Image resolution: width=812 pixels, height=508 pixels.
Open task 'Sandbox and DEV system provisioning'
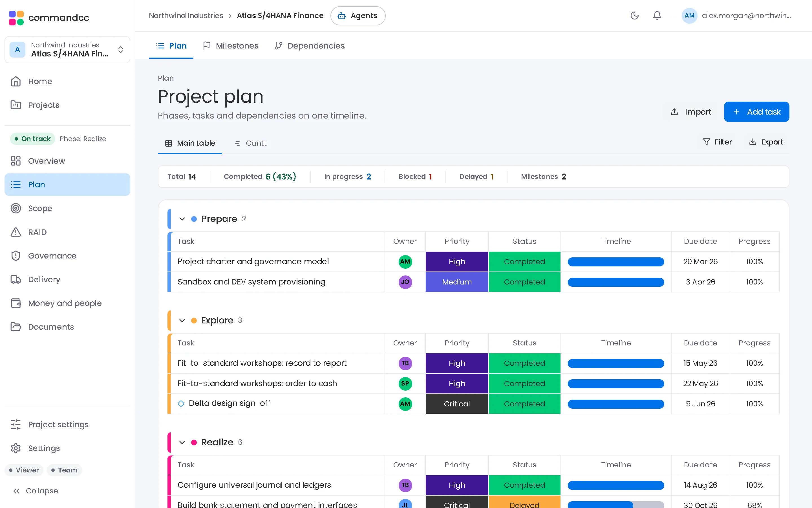tap(251, 282)
